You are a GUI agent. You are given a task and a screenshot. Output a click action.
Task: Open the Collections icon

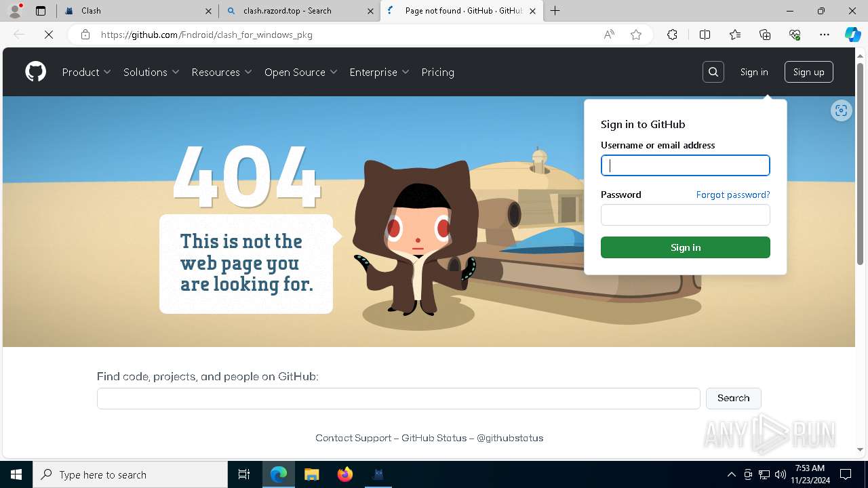(765, 35)
